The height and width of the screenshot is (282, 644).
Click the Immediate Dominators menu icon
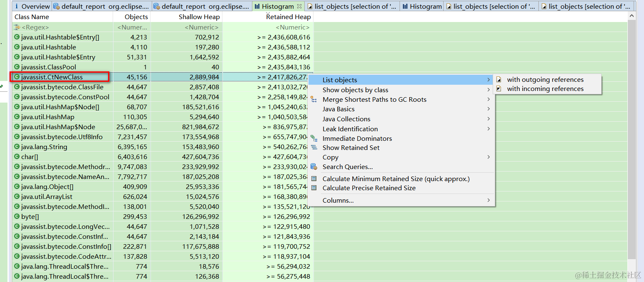click(314, 138)
